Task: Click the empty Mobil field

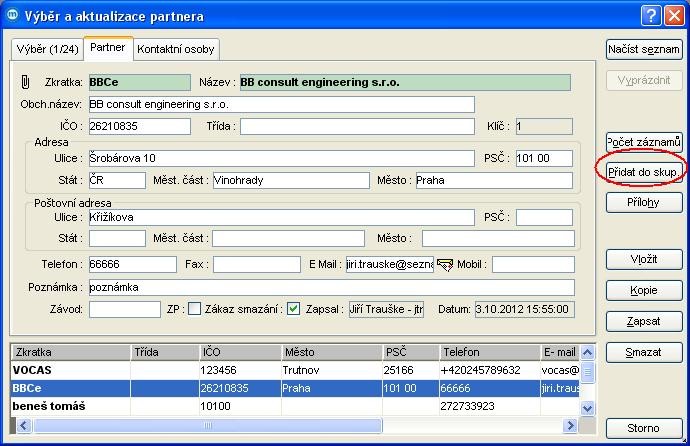Action: pos(533,264)
